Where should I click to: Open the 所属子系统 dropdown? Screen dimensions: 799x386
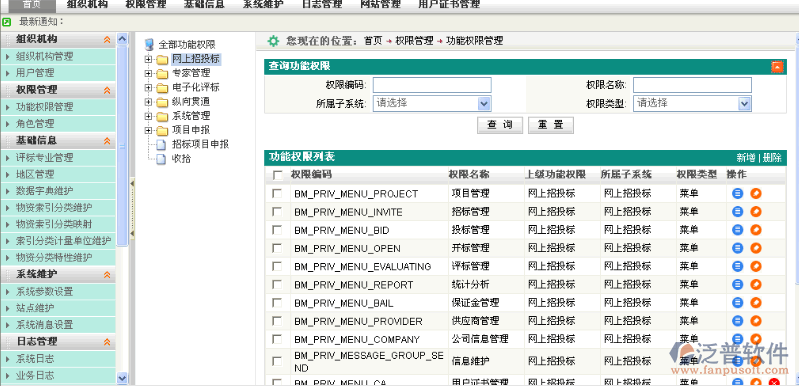click(x=432, y=103)
